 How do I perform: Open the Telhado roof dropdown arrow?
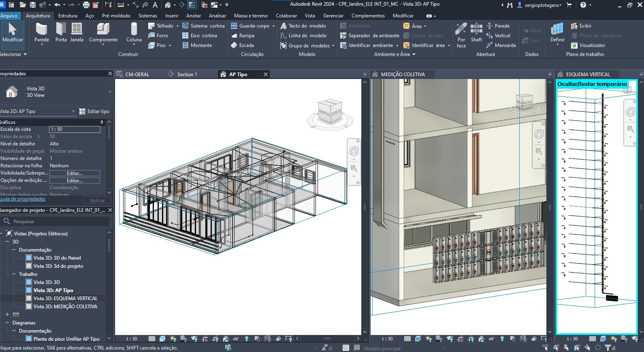pyautogui.click(x=177, y=26)
